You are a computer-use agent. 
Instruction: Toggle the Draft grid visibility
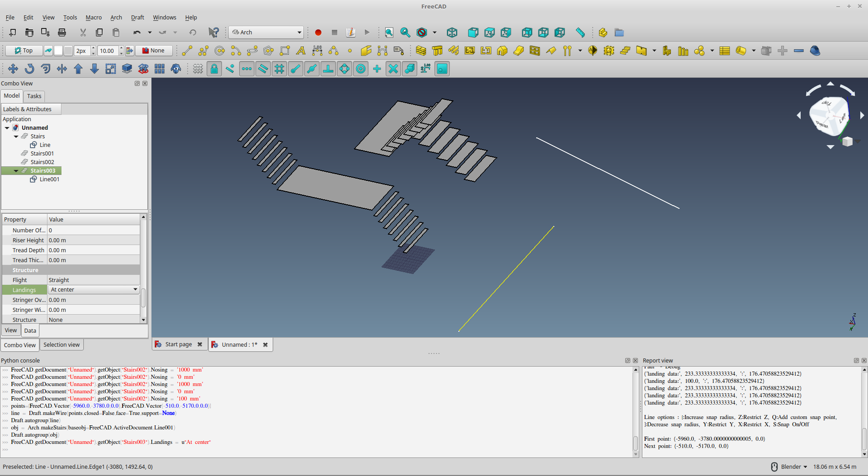[198, 69]
